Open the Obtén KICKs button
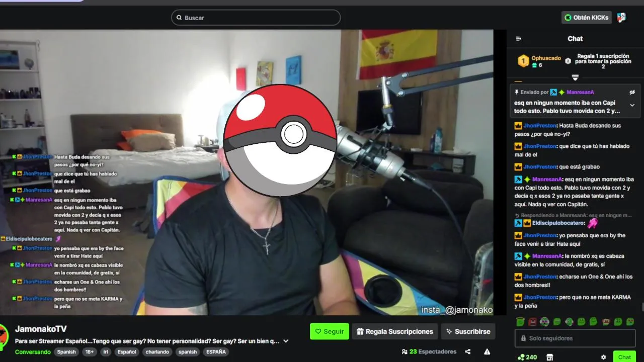644x362 pixels. coord(586,18)
